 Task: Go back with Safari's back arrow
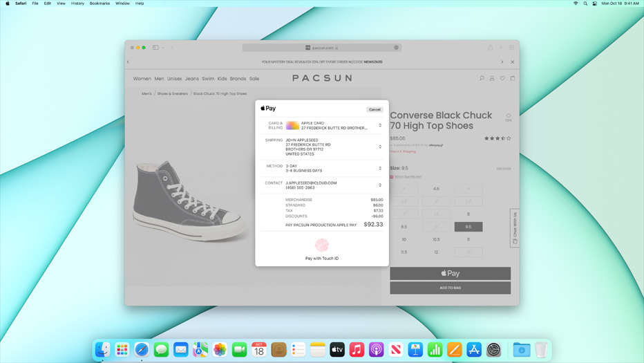(172, 47)
